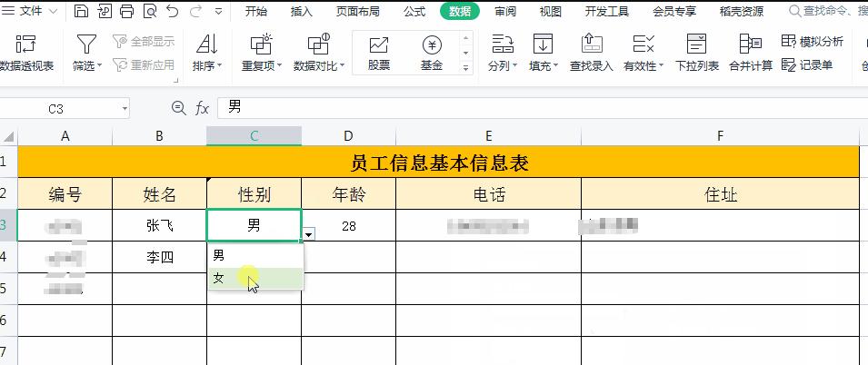Click the cell containing 张飞
This screenshot has width=868, height=365.
coord(159,226)
